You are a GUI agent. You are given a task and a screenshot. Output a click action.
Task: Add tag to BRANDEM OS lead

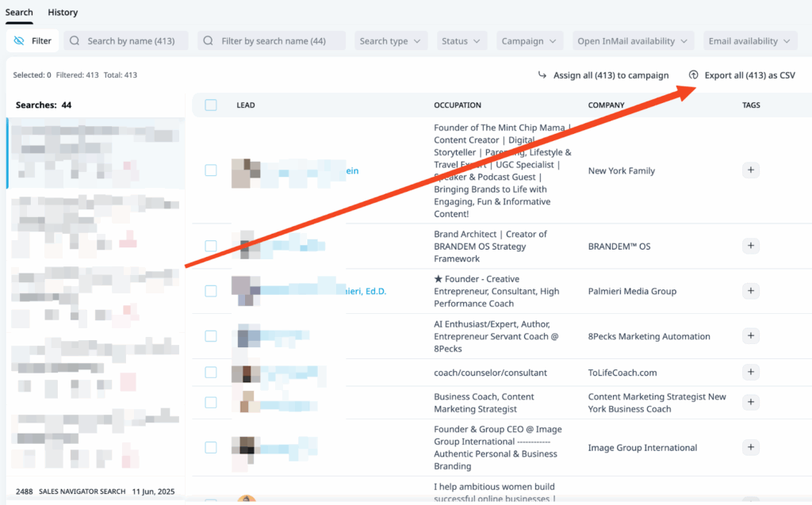[x=750, y=246]
